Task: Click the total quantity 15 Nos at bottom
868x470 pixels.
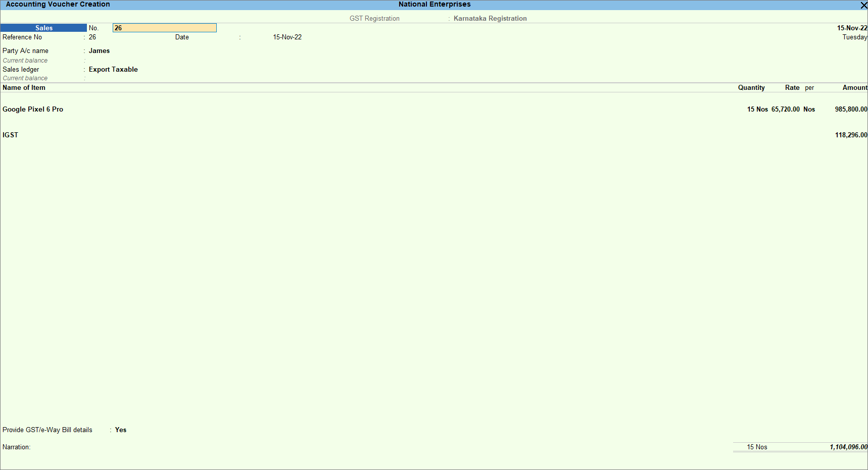Action: pyautogui.click(x=757, y=447)
